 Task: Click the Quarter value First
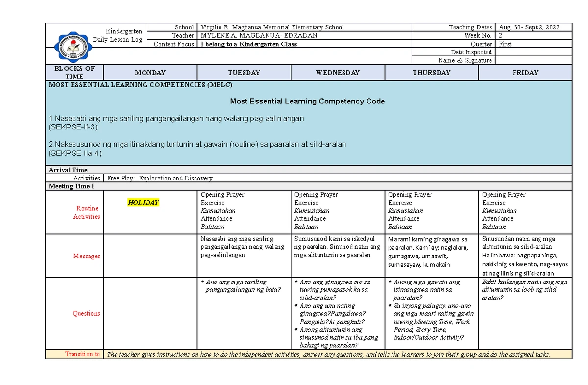[505, 44]
